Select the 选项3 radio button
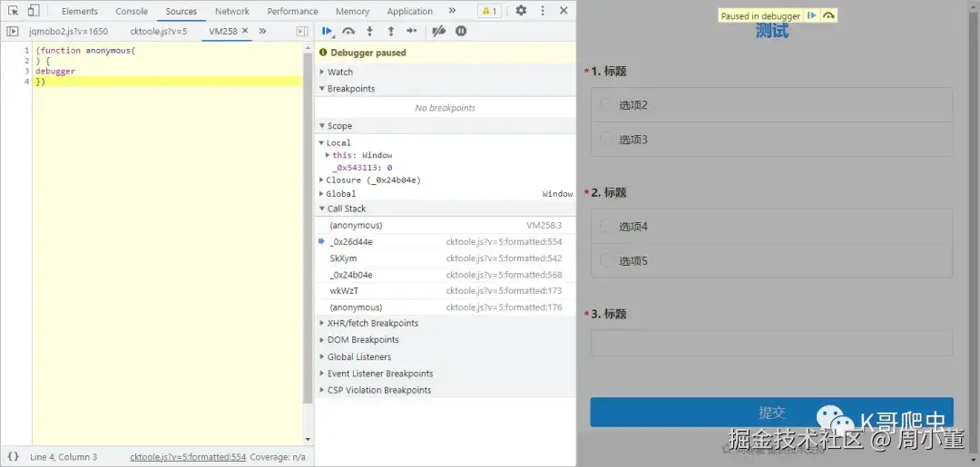 pos(605,139)
